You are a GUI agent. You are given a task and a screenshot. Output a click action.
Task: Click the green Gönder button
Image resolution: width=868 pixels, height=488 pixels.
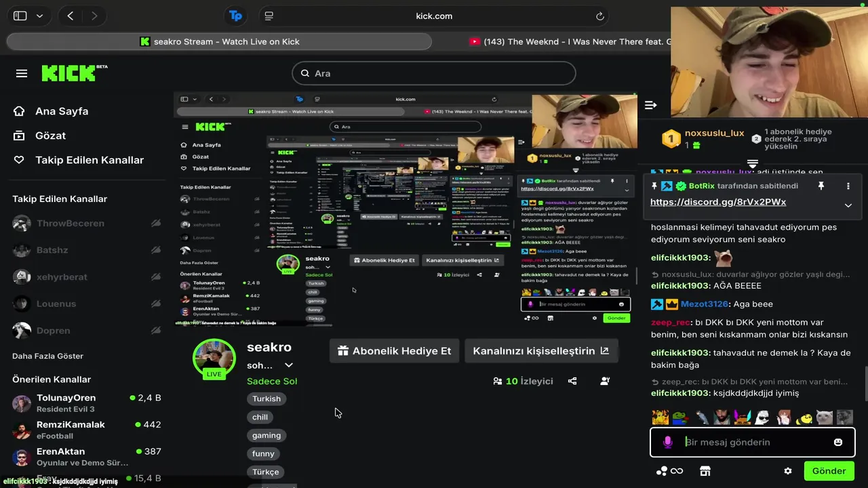pyautogui.click(x=829, y=471)
